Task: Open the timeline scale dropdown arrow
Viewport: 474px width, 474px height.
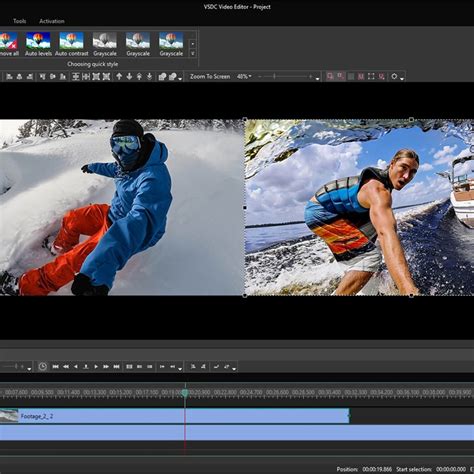Action: [x=29, y=369]
